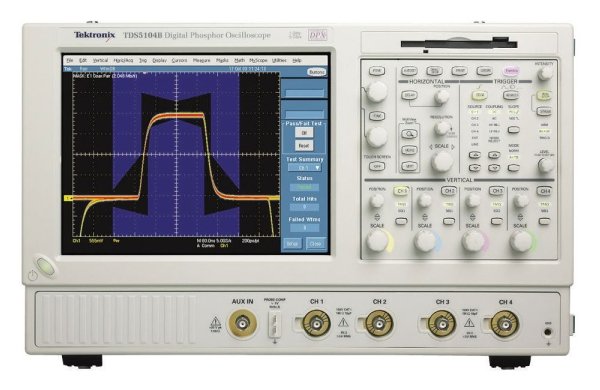600x390 pixels.
Task: Toggle the CH 4 vertical button
Action: 544,191
